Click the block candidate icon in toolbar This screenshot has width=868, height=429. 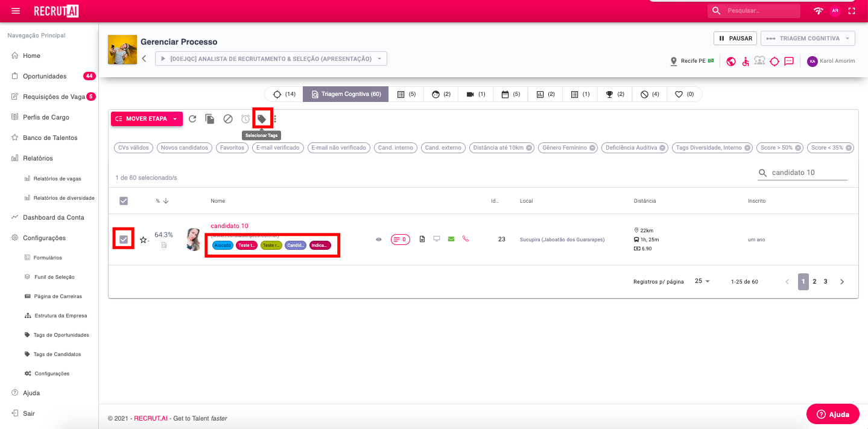tap(228, 119)
